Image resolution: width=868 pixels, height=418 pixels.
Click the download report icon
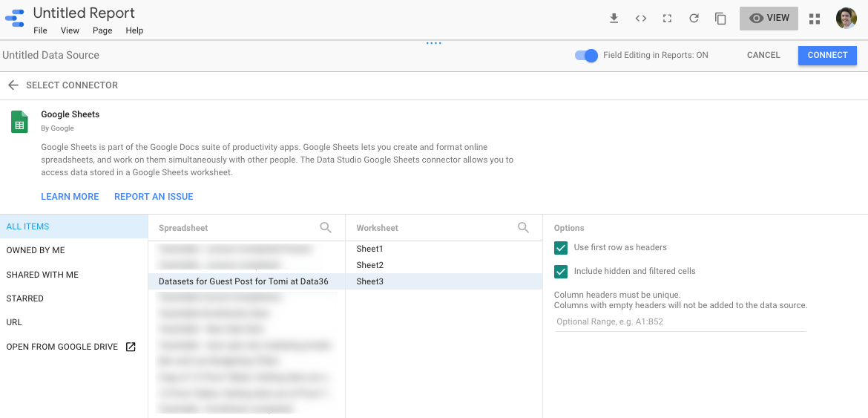(x=614, y=19)
